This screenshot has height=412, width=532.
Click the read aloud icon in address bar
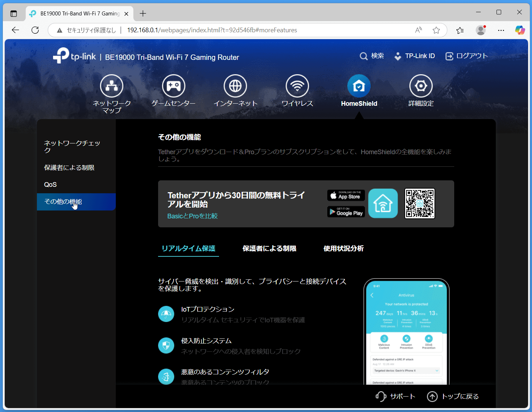(418, 30)
